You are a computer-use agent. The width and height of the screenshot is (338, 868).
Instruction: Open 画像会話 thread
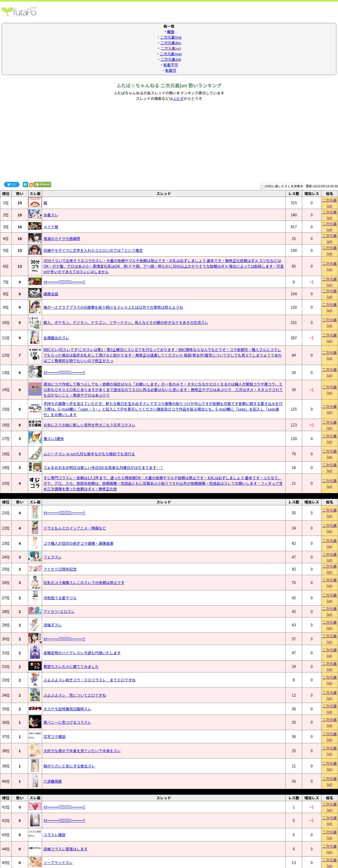coord(51,294)
